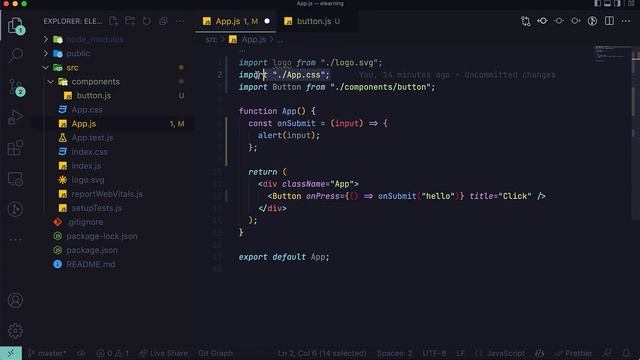Click Ln 2, Col 6 cursor position

[322, 353]
